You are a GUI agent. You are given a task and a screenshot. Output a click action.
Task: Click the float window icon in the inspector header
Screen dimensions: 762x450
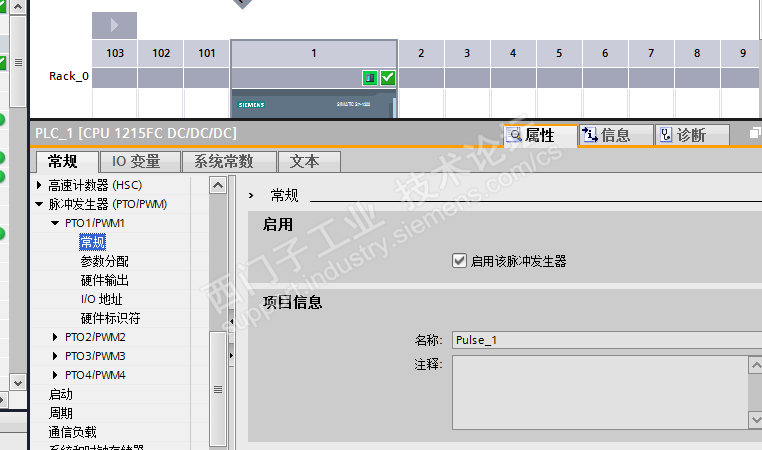(755, 133)
